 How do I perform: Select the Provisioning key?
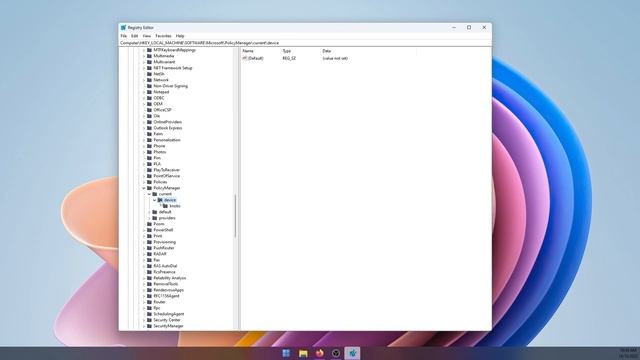(x=164, y=242)
